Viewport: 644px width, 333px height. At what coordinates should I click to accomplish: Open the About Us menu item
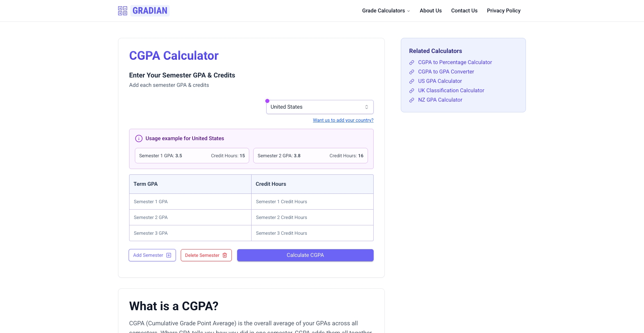tap(431, 10)
